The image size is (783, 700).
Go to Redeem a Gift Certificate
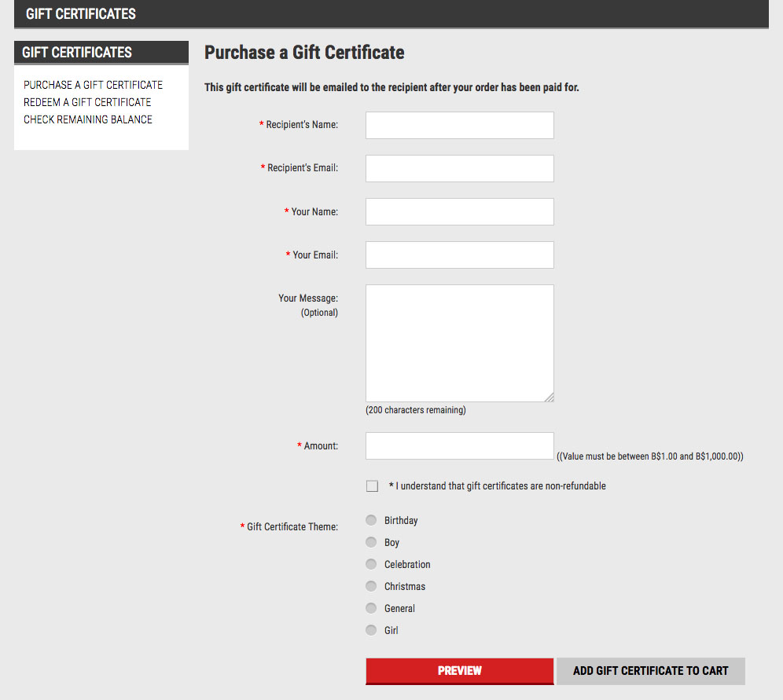click(87, 102)
